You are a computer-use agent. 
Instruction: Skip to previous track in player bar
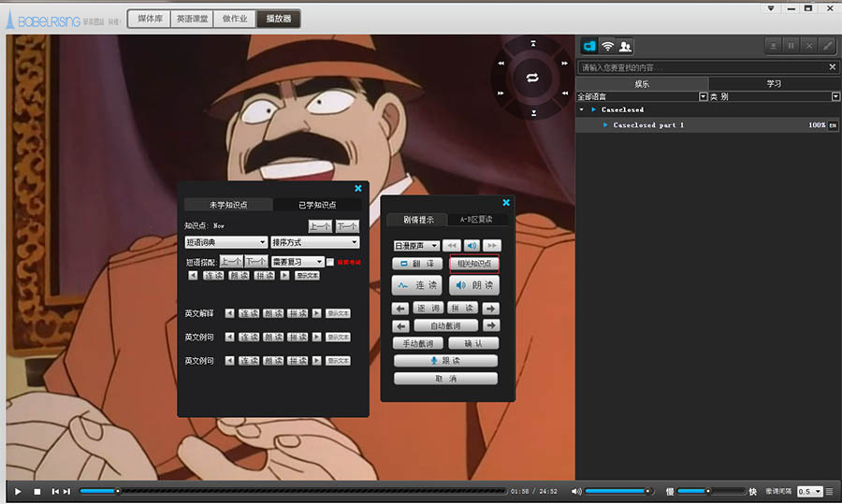tap(55, 491)
